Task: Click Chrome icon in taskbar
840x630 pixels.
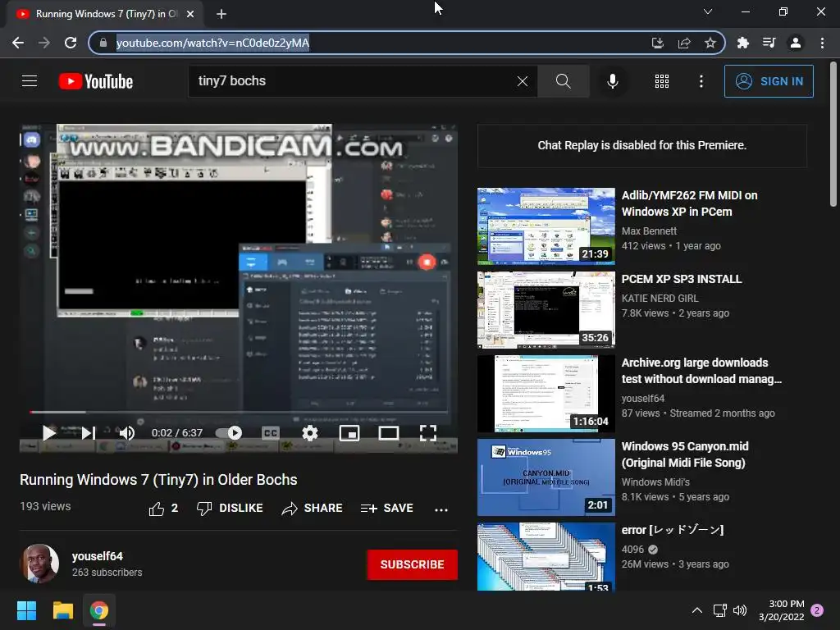Action: click(x=99, y=610)
